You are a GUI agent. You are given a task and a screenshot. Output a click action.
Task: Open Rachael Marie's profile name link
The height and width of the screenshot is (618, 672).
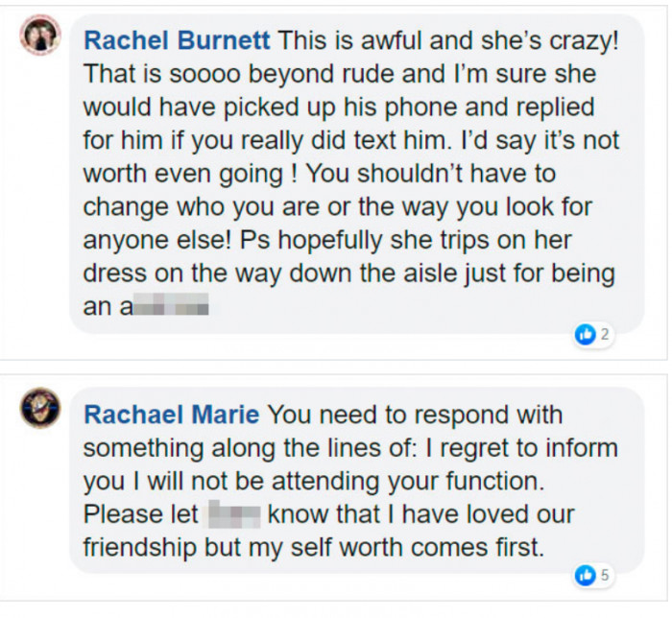pyautogui.click(x=172, y=415)
